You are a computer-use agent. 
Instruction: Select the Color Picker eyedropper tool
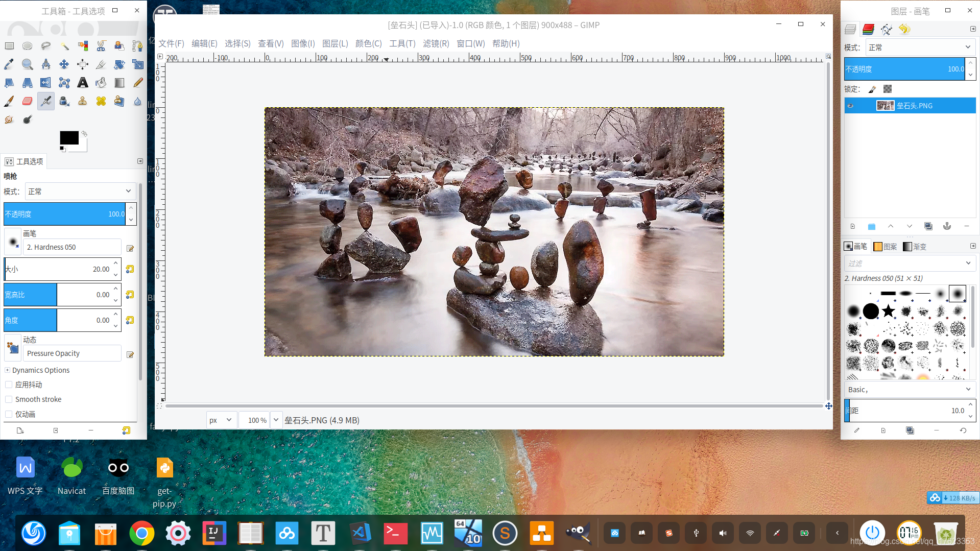(9, 64)
